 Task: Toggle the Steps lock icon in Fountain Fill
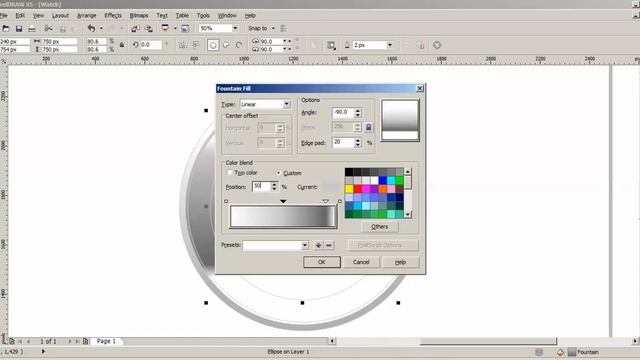(x=368, y=127)
